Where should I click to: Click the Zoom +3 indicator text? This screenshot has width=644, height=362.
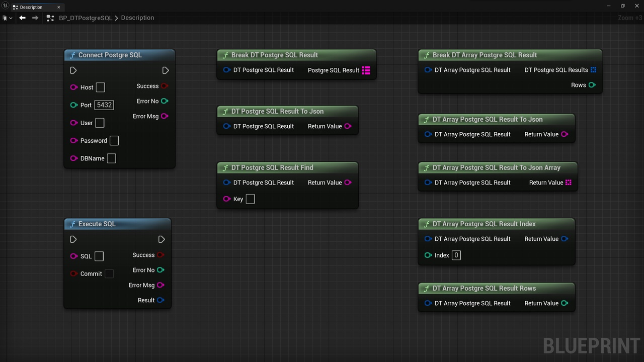pos(630,18)
